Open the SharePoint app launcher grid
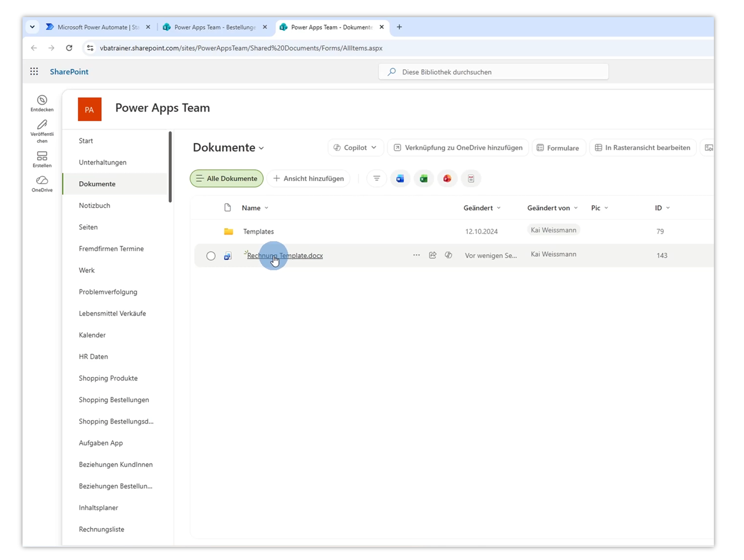The height and width of the screenshot is (560, 744). (x=34, y=71)
